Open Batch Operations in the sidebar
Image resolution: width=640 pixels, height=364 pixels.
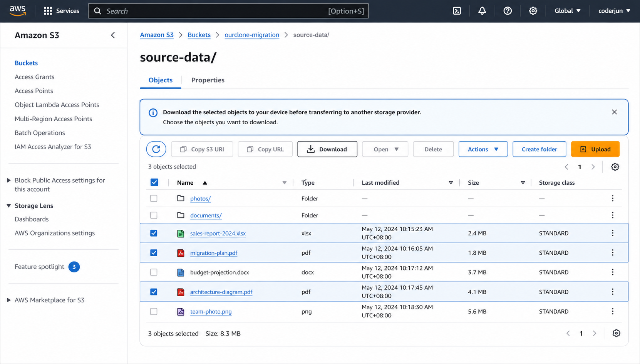[x=40, y=133]
